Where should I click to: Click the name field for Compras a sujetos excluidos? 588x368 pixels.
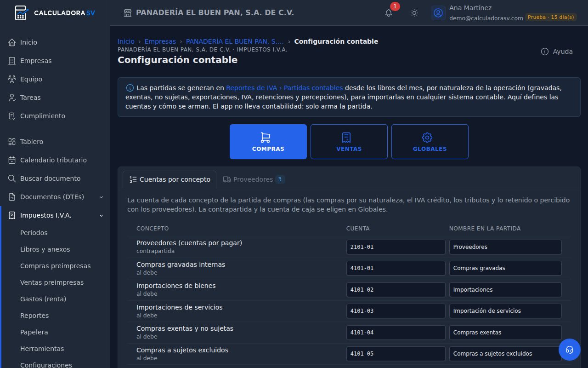[x=505, y=354]
